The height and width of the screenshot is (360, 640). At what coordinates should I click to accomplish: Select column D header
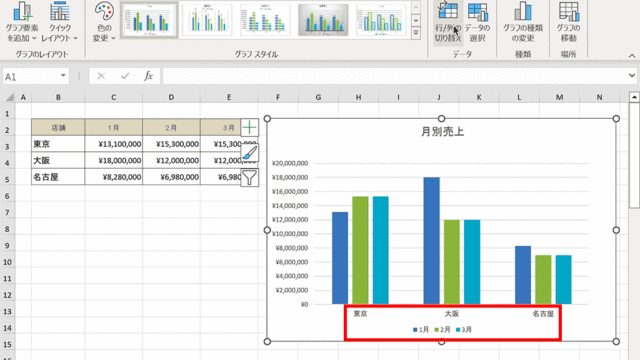[x=171, y=97]
